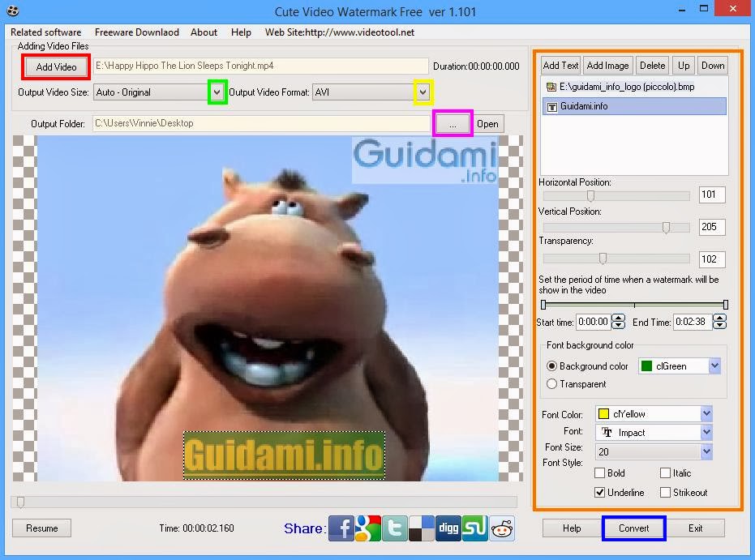Share on Digg icon

point(448,528)
